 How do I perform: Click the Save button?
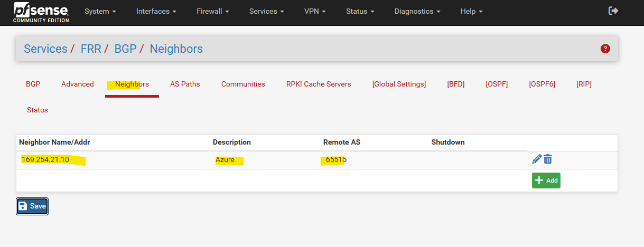click(32, 206)
